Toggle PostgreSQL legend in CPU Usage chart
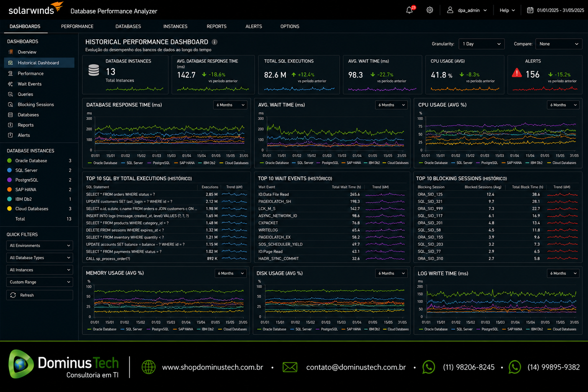The height and width of the screenshot is (392, 588). [487, 163]
